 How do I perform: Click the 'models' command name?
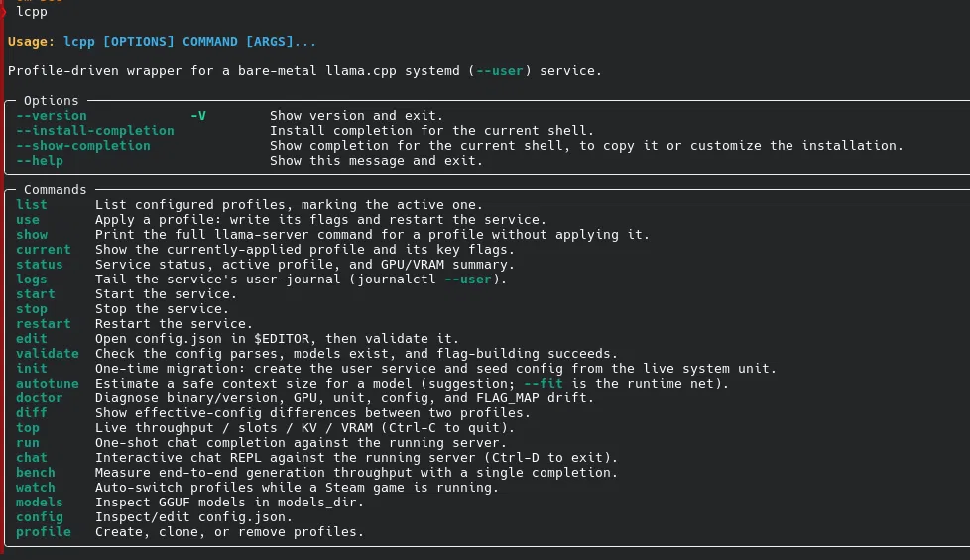tap(40, 502)
